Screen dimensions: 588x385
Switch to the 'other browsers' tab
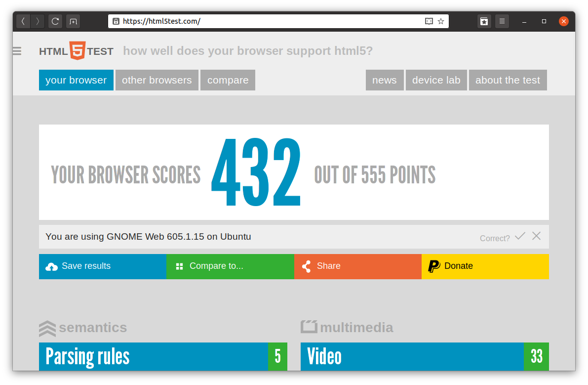pyautogui.click(x=157, y=80)
